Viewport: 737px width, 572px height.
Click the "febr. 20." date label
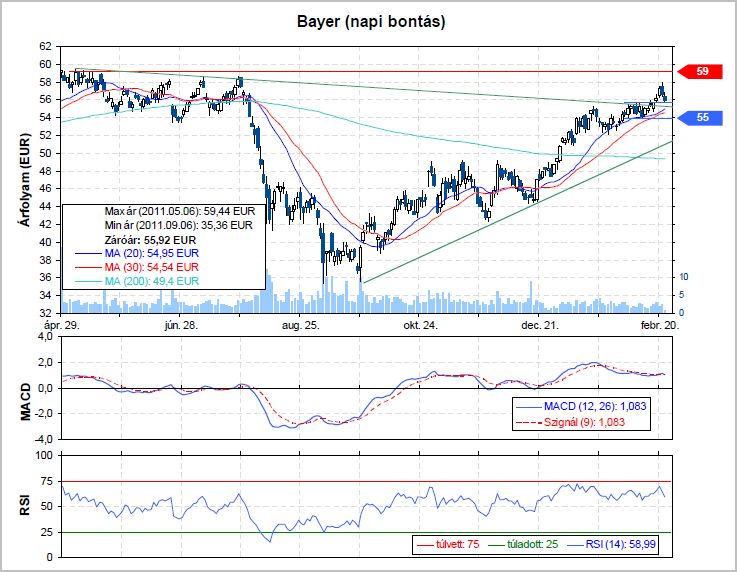[x=660, y=325]
